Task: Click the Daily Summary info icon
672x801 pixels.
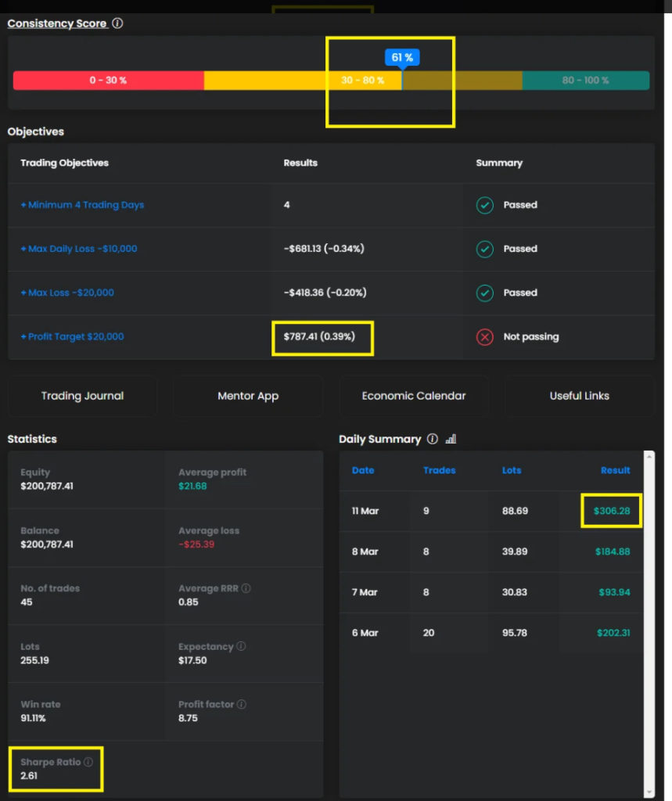Action: [433, 440]
